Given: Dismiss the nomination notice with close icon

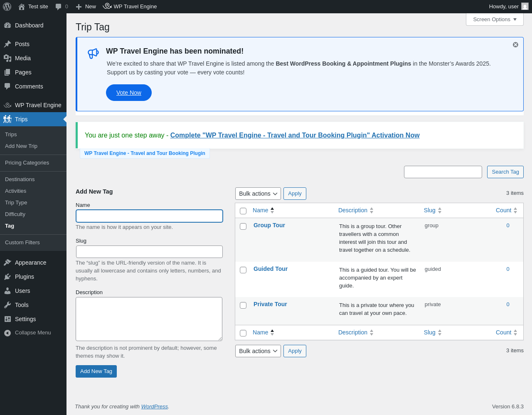Looking at the screenshot, I should [x=515, y=45].
